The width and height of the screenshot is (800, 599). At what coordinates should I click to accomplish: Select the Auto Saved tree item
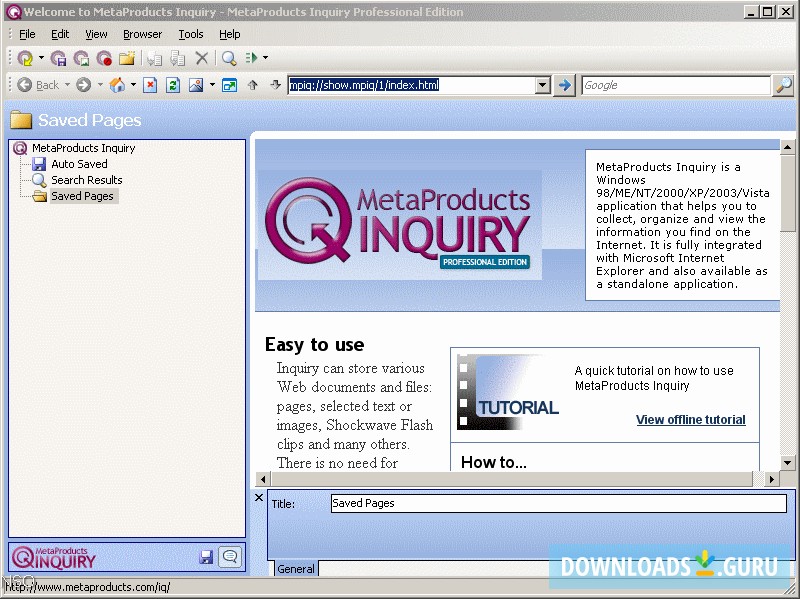pos(79,164)
